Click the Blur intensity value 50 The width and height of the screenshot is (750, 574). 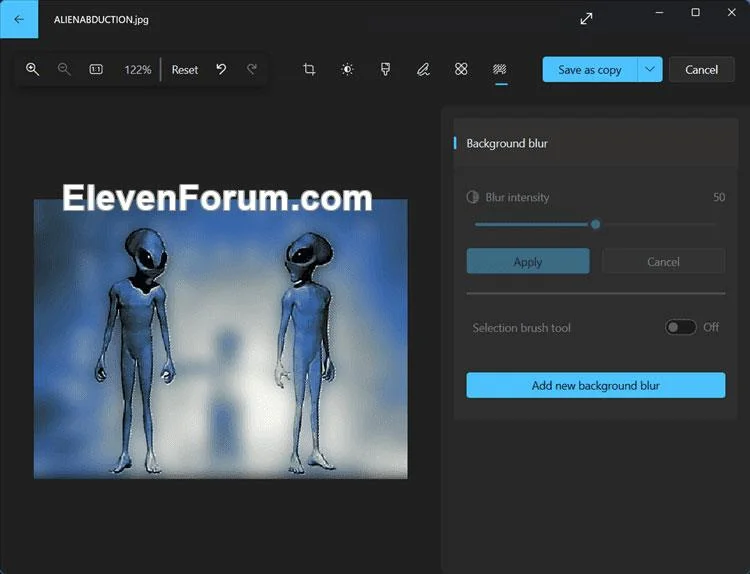pos(719,197)
